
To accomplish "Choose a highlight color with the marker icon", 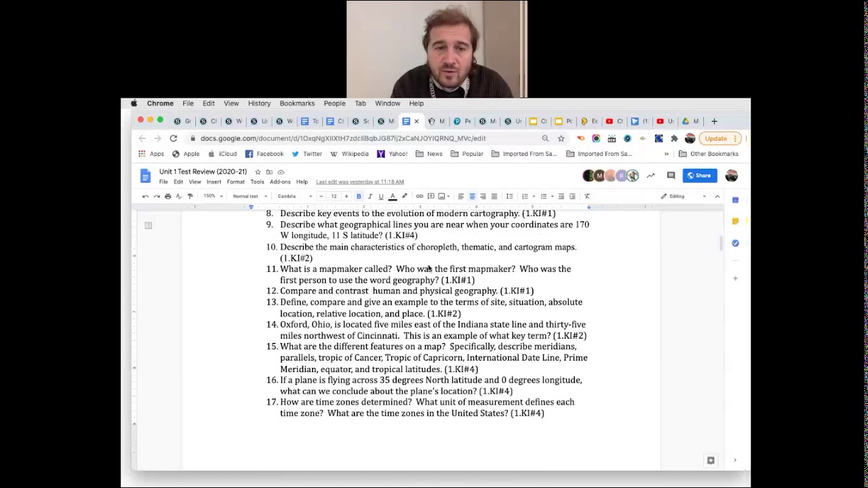I will [x=404, y=197].
